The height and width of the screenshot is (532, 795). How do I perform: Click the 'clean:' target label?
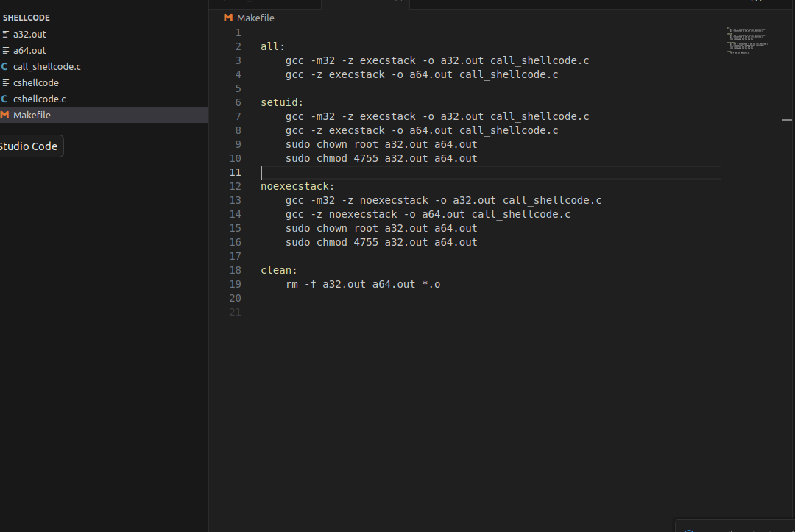279,270
